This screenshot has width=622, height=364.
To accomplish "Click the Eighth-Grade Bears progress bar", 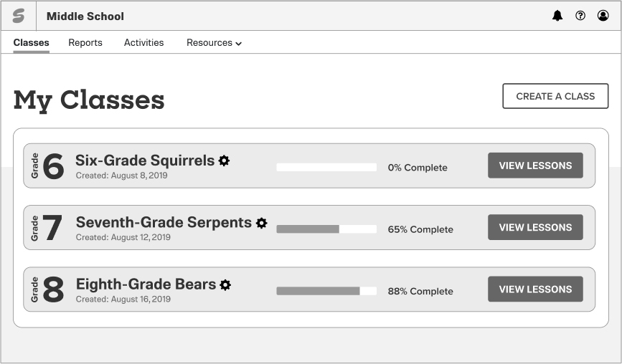I will [x=326, y=291].
